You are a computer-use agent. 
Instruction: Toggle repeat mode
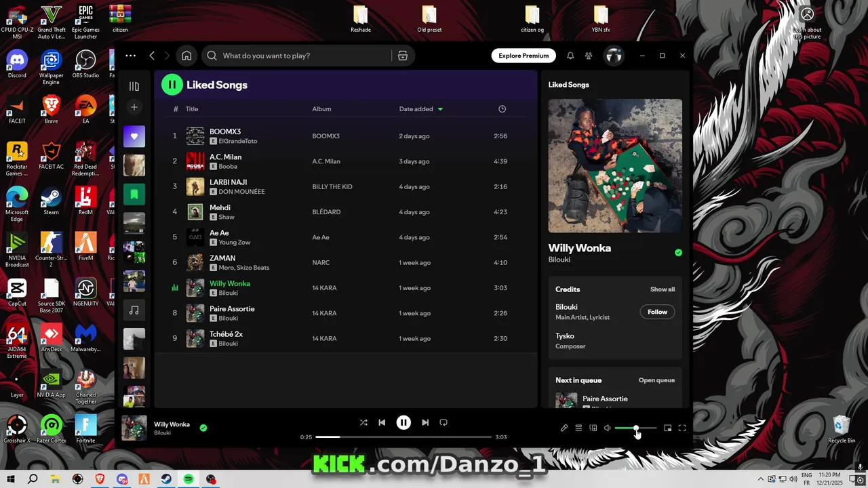click(x=443, y=422)
